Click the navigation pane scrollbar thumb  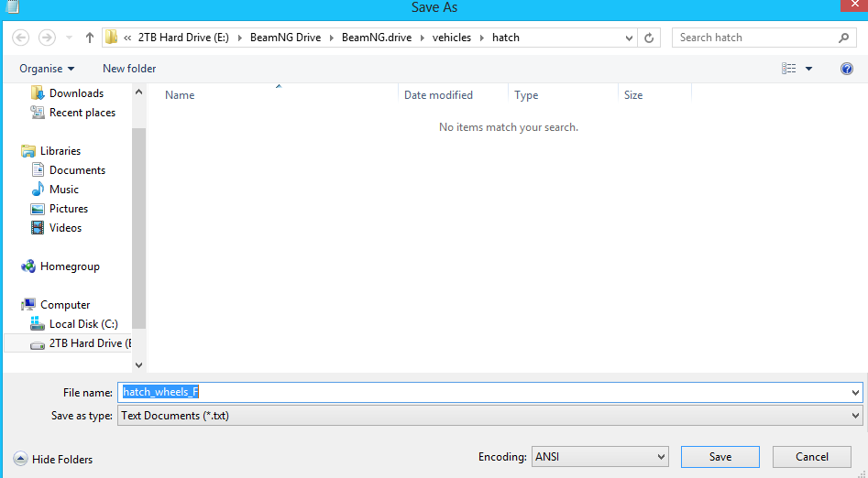[x=138, y=229]
